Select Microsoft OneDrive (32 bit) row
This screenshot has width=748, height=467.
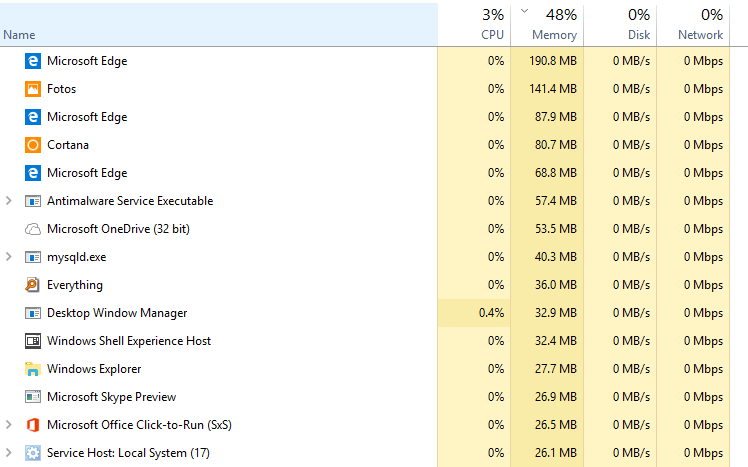[x=364, y=229]
